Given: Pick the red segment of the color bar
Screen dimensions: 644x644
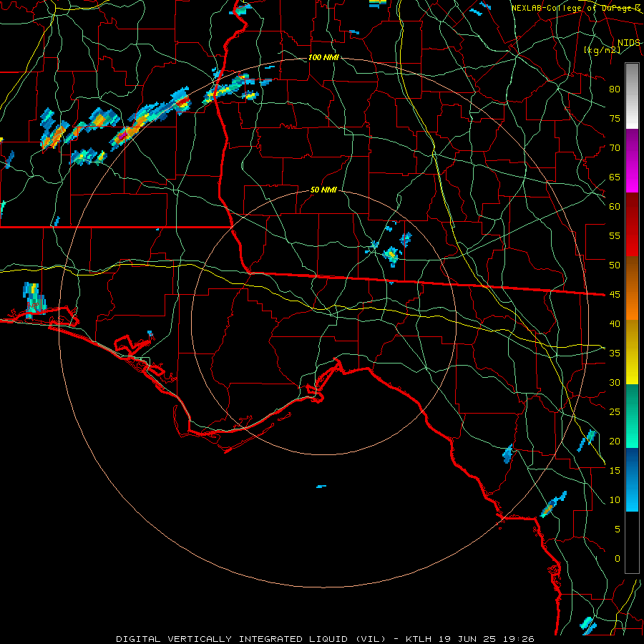Looking at the screenshot, I should pos(632,225).
